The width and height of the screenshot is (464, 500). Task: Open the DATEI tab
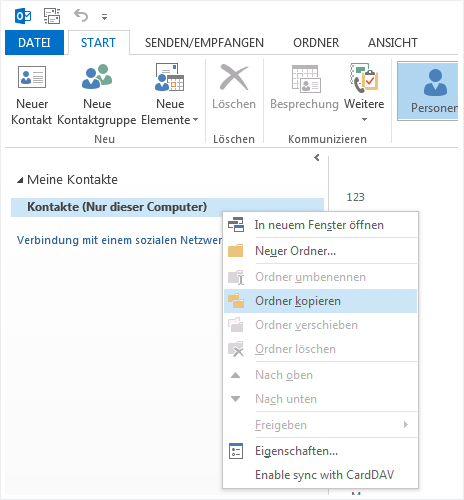34,42
